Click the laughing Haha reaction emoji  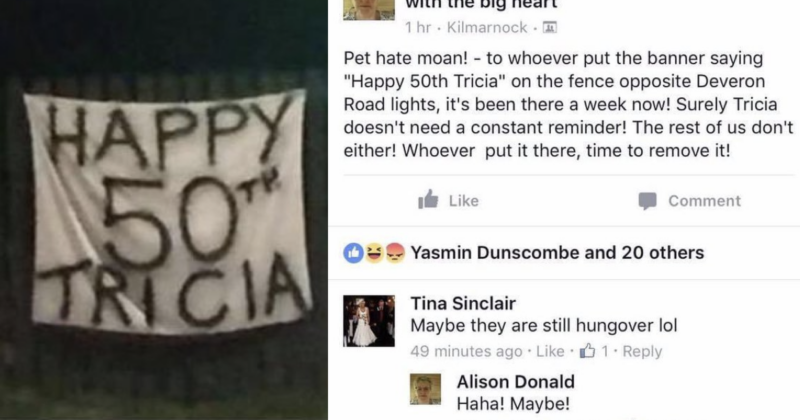374,253
